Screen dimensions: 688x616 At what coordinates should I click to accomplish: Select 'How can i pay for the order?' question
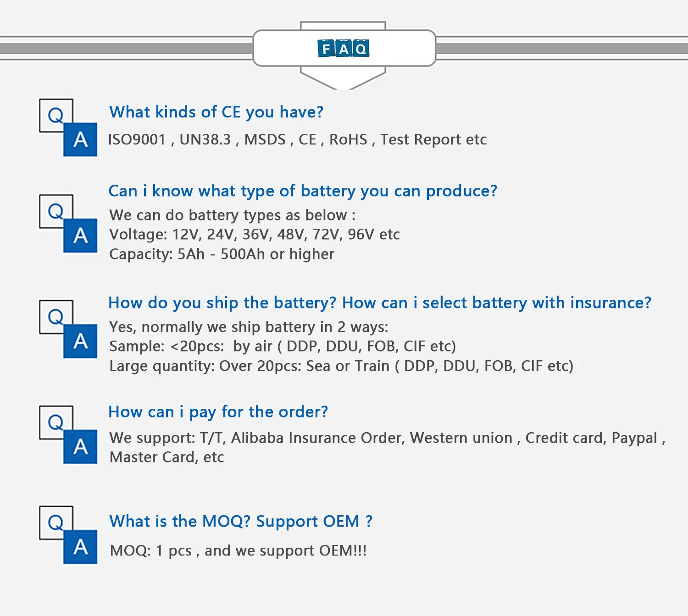tap(218, 412)
